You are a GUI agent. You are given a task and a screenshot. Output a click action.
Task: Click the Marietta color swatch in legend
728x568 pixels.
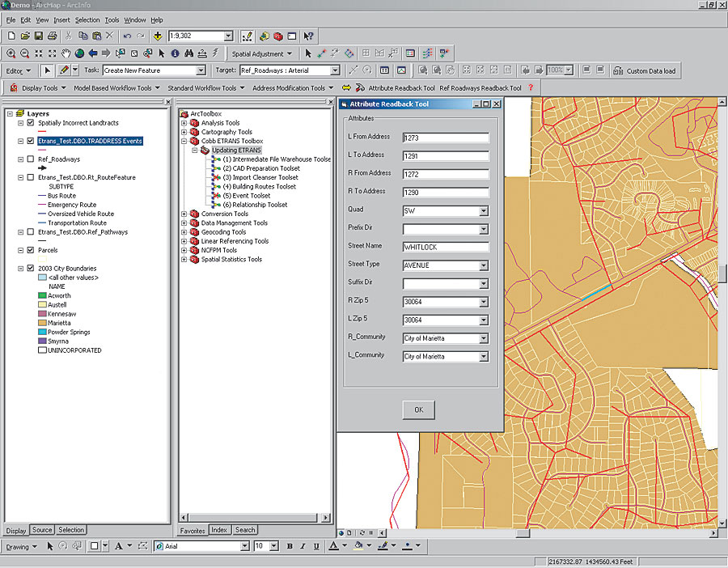42,323
